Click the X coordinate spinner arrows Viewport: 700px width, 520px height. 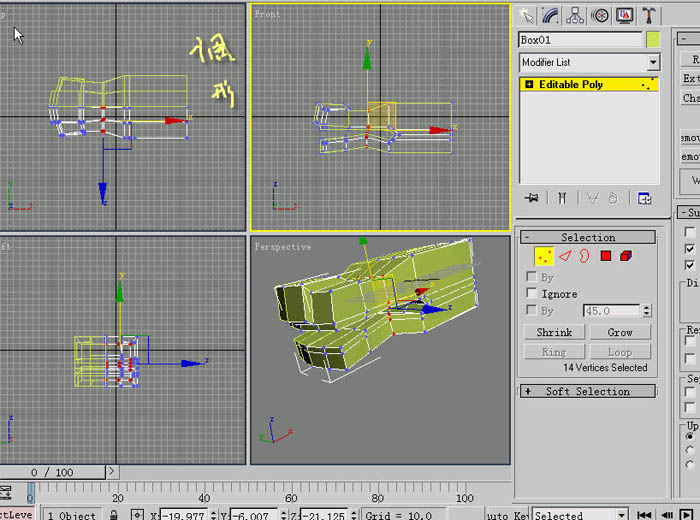[x=213, y=515]
